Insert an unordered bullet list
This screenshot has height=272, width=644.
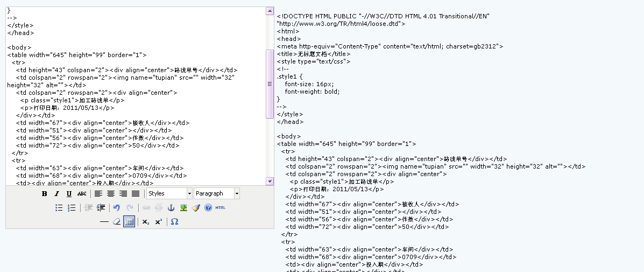click(59, 208)
